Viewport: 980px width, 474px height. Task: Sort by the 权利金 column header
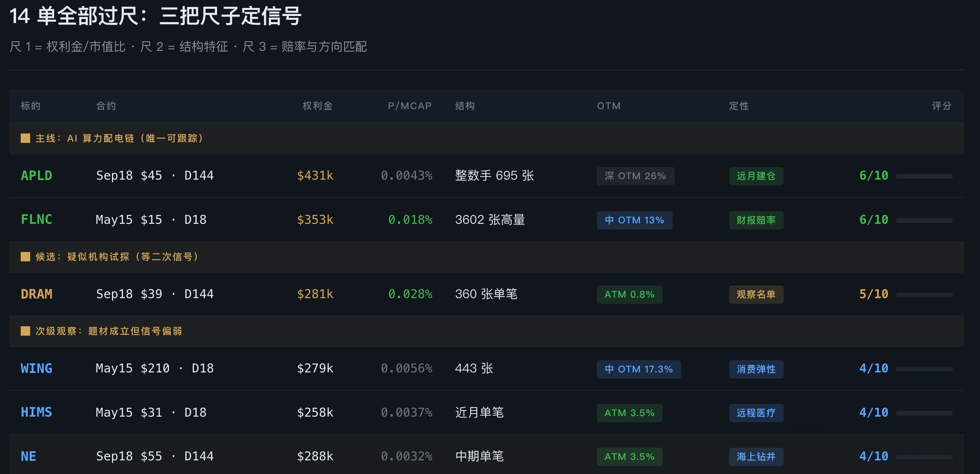pyautogui.click(x=317, y=106)
